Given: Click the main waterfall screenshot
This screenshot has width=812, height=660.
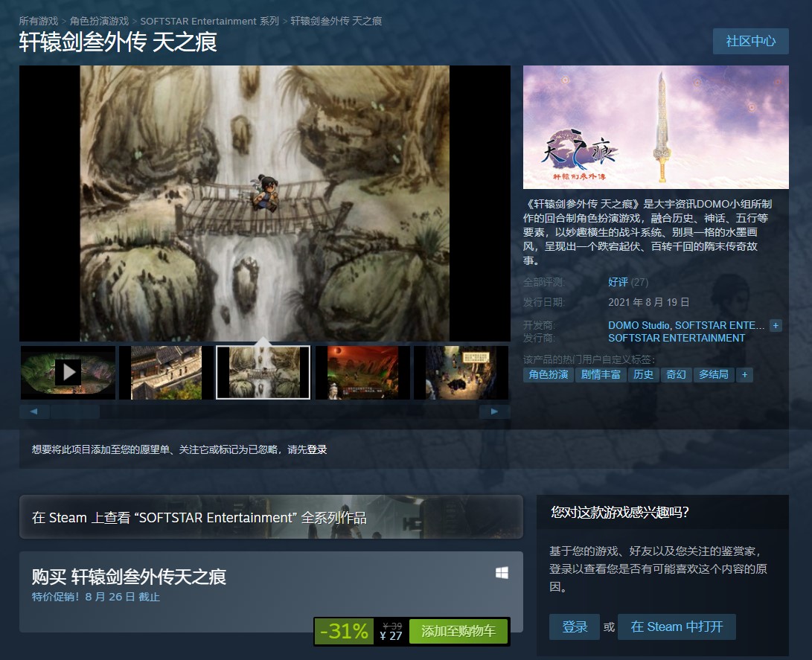Looking at the screenshot, I should 265,203.
